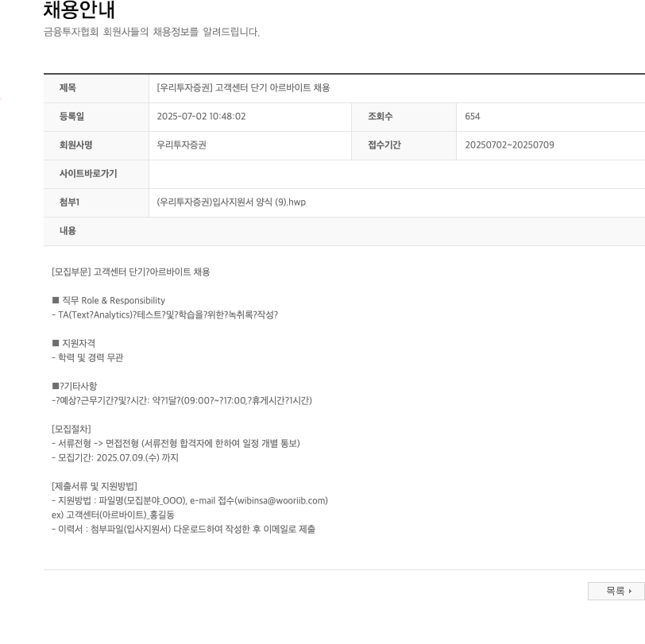Click the TA(Text?Analytics) job description line
This screenshot has width=645, height=644.
coord(164,314)
